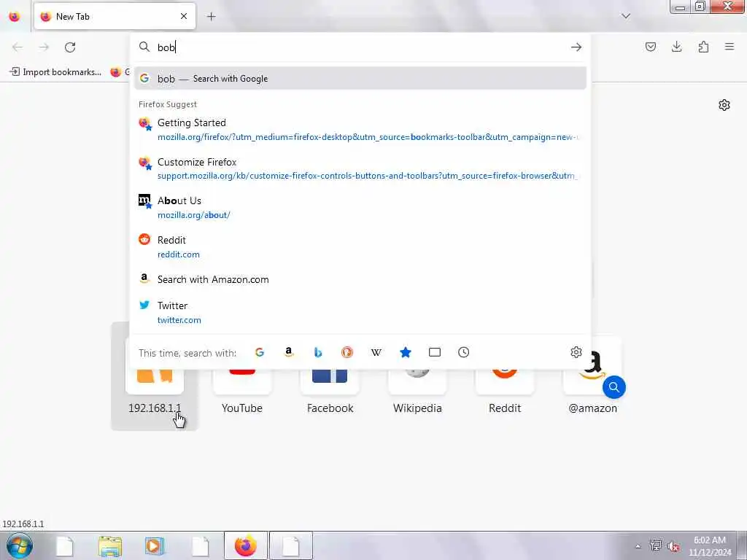Click the reload page button
Screen dimensions: 747x560
click(x=70, y=47)
